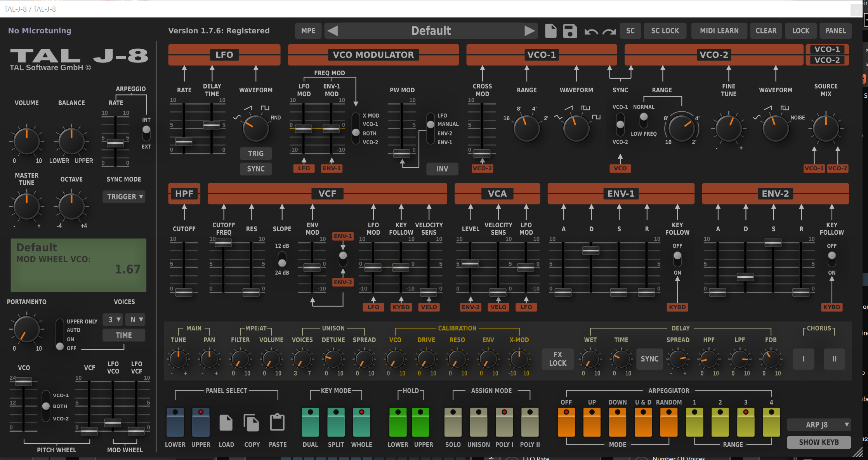The width and height of the screenshot is (868, 460).
Task: Toggle the chorus I switch
Action: [803, 359]
